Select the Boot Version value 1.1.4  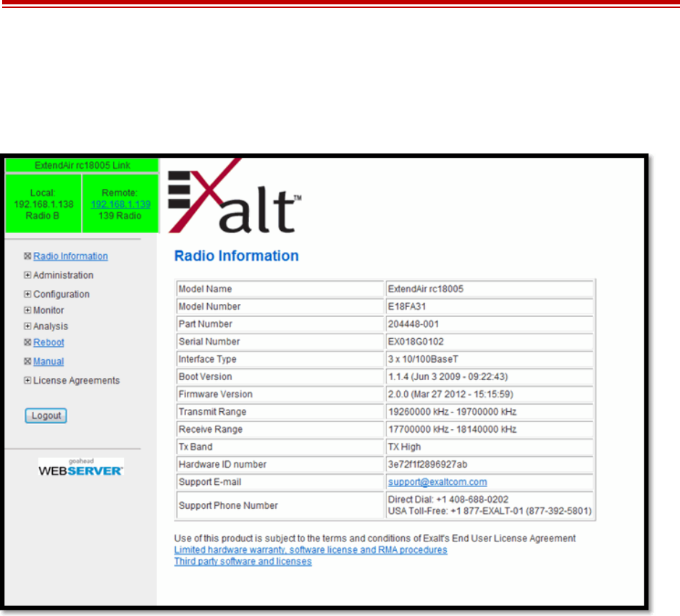(x=448, y=376)
